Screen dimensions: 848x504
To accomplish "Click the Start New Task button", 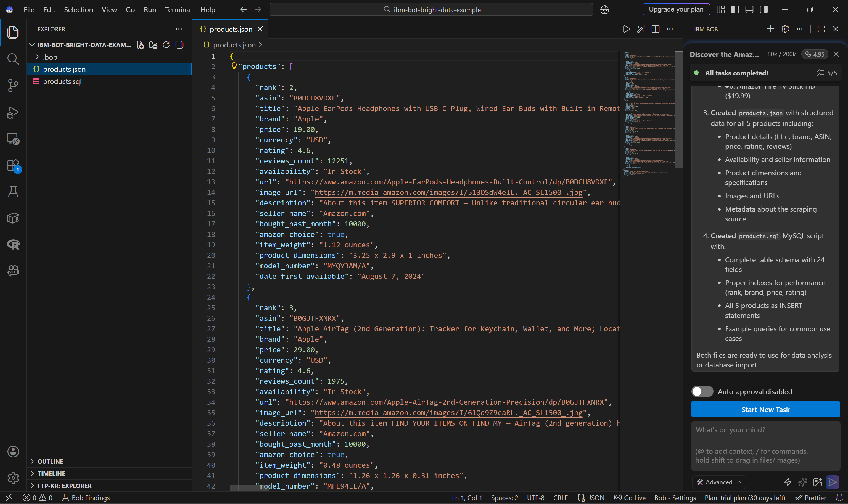I will pyautogui.click(x=765, y=409).
